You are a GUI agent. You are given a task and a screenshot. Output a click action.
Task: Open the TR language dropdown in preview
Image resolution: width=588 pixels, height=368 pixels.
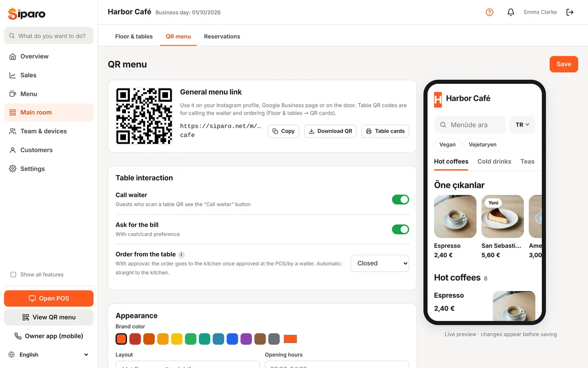click(522, 125)
